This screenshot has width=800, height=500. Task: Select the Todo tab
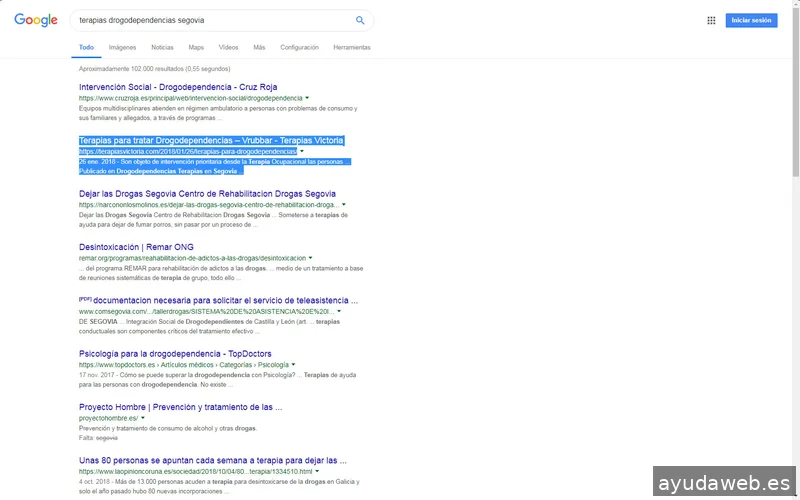tap(86, 47)
